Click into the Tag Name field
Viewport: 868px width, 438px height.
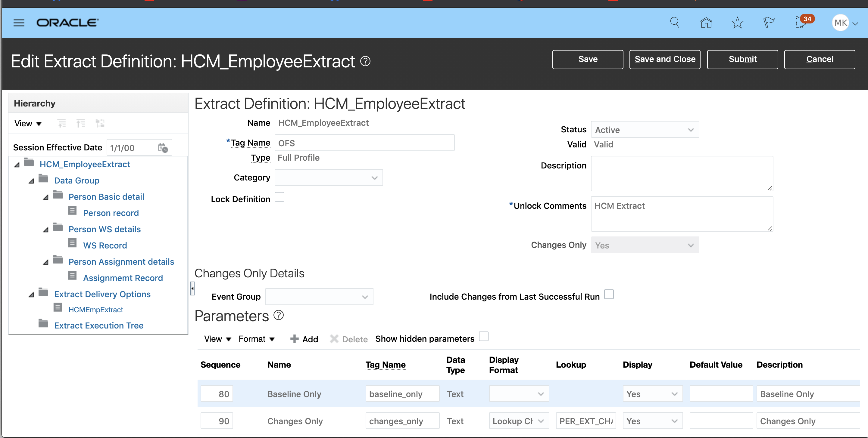coord(364,143)
